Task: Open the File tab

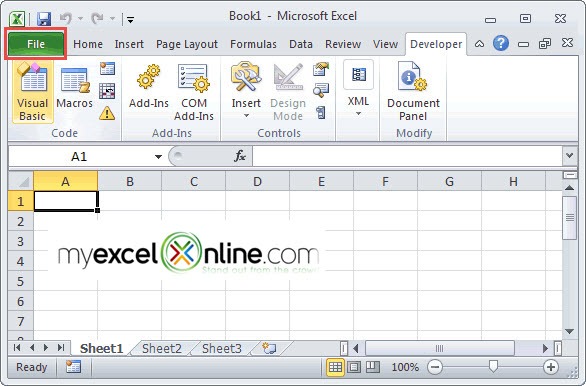Action: coord(36,44)
